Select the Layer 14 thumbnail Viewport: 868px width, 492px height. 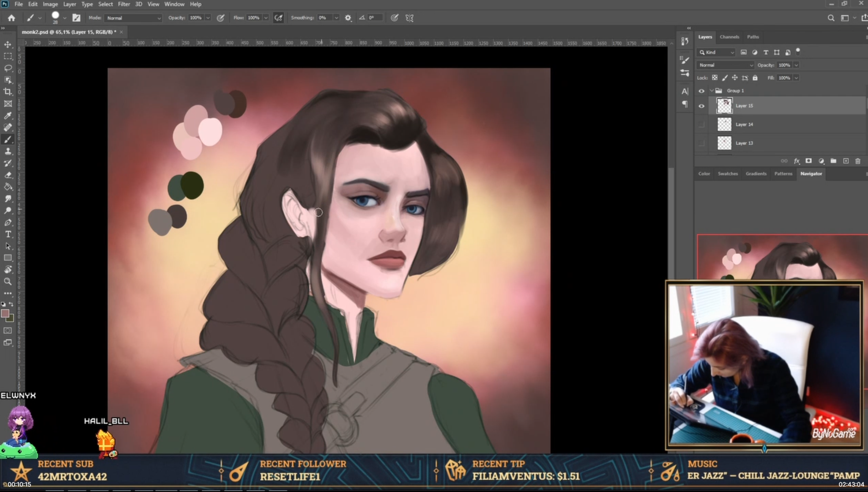pos(724,124)
